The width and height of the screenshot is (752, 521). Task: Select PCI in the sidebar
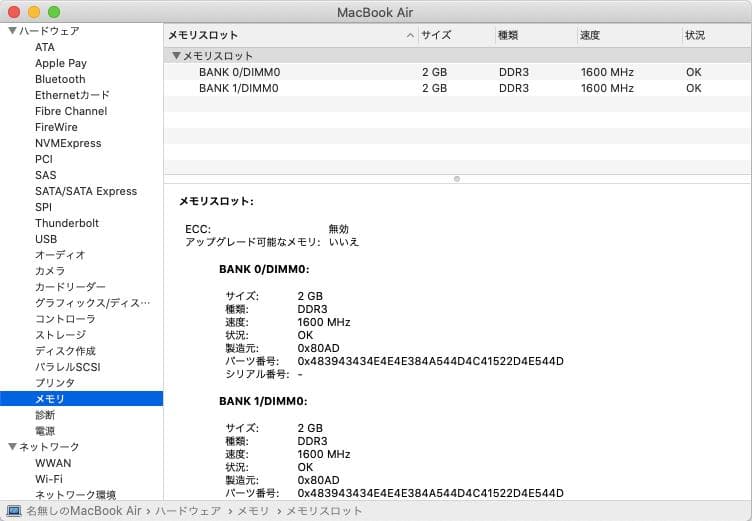(44, 159)
